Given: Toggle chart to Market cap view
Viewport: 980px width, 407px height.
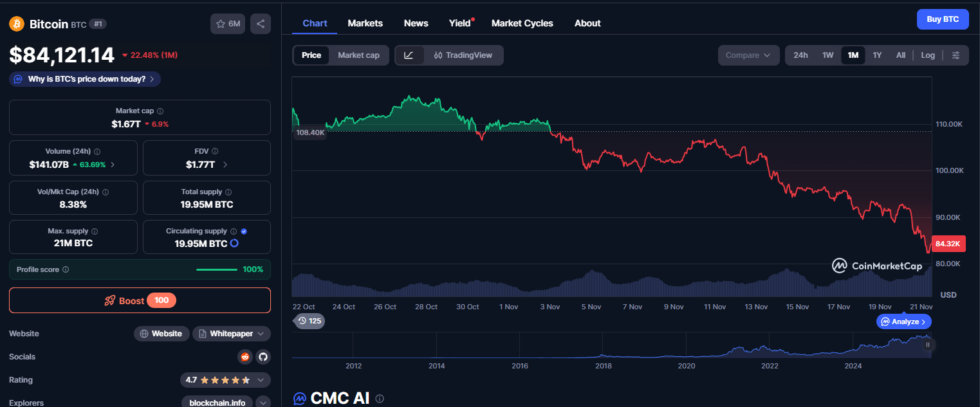Looking at the screenshot, I should point(358,55).
